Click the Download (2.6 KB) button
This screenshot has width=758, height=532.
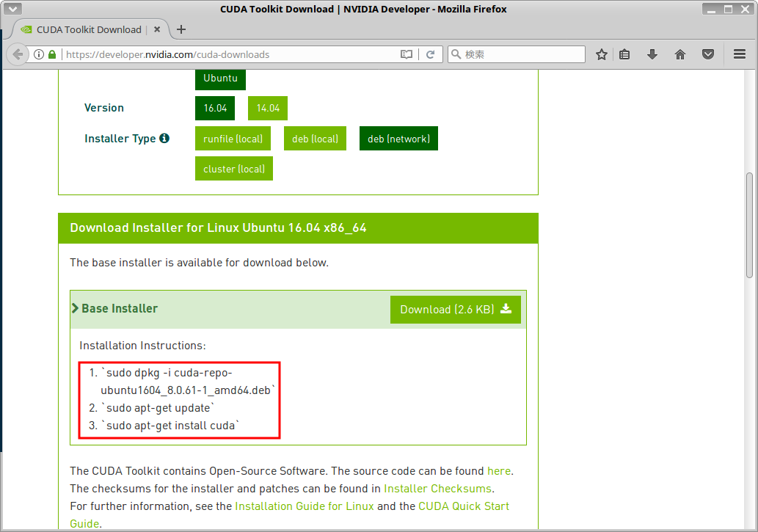pos(455,310)
